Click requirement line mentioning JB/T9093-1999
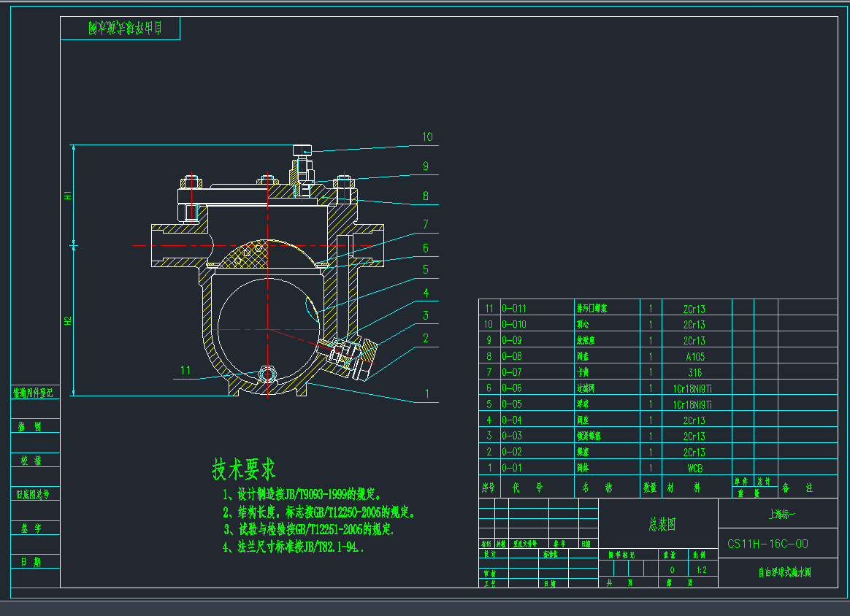This screenshot has width=850, height=616. (x=312, y=494)
